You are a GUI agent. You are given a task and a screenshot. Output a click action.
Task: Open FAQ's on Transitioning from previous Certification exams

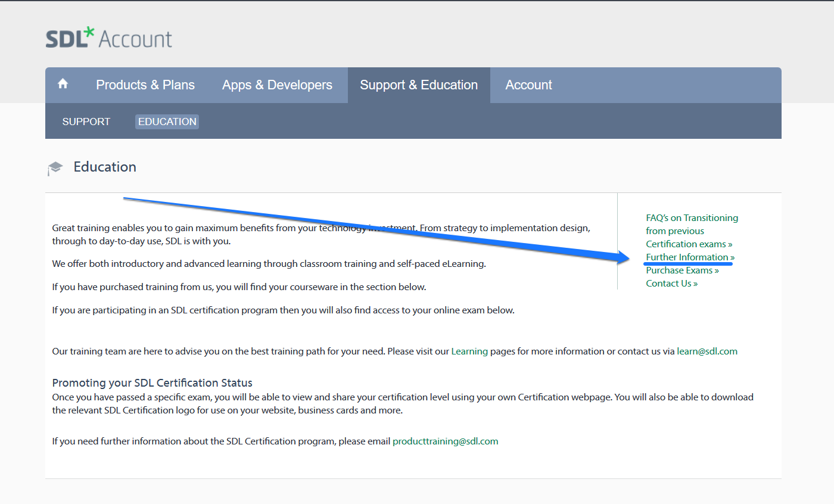(x=692, y=231)
